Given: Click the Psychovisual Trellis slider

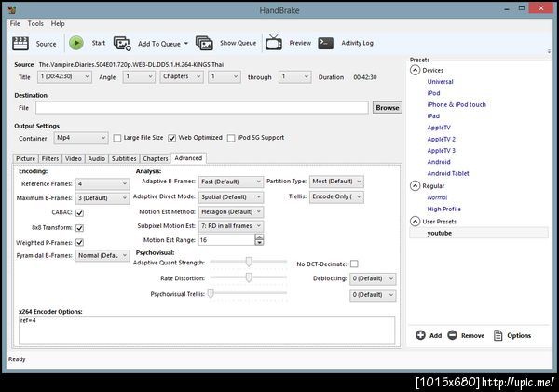Looking at the screenshot, I should (249, 293).
